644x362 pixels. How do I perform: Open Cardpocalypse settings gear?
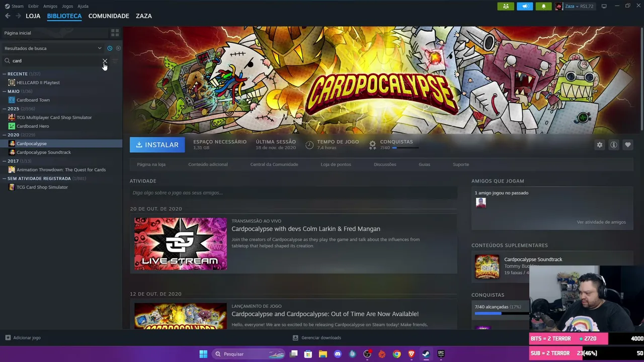click(x=599, y=145)
